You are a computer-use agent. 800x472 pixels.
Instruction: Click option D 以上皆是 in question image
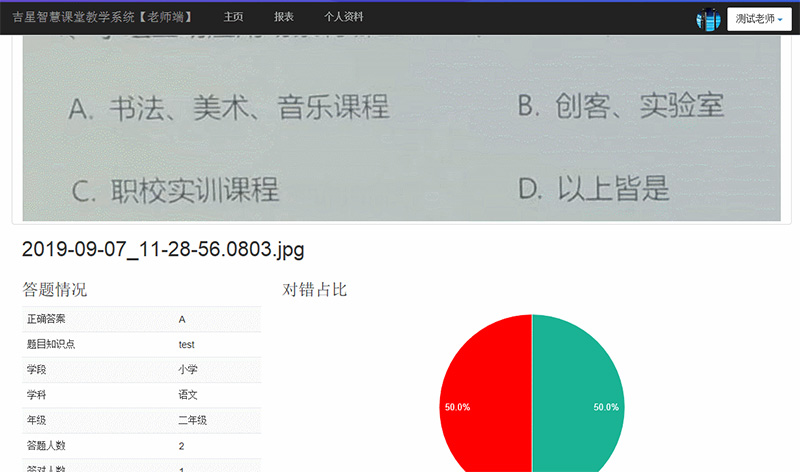(x=594, y=187)
